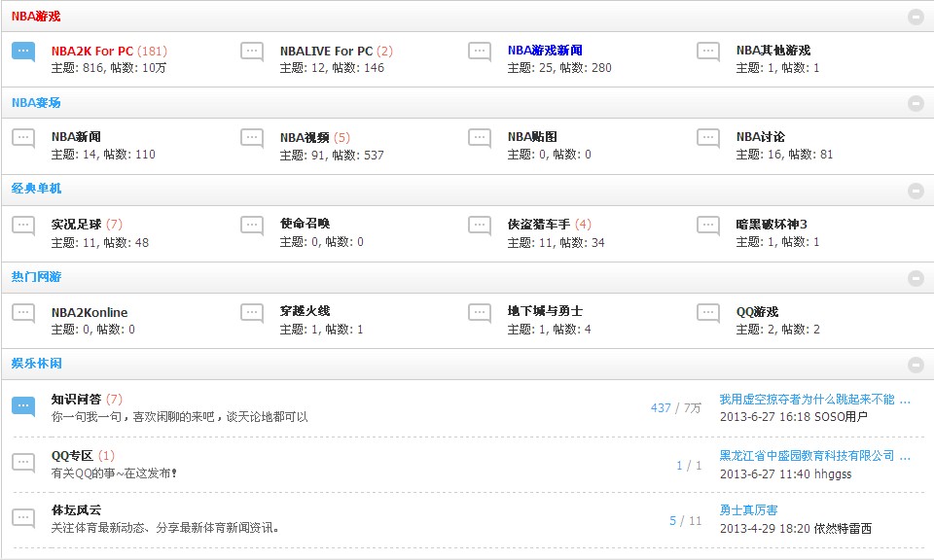Viewport: 934px width, 560px height.
Task: Click the 知识问答 forum icon
Action: click(x=23, y=406)
